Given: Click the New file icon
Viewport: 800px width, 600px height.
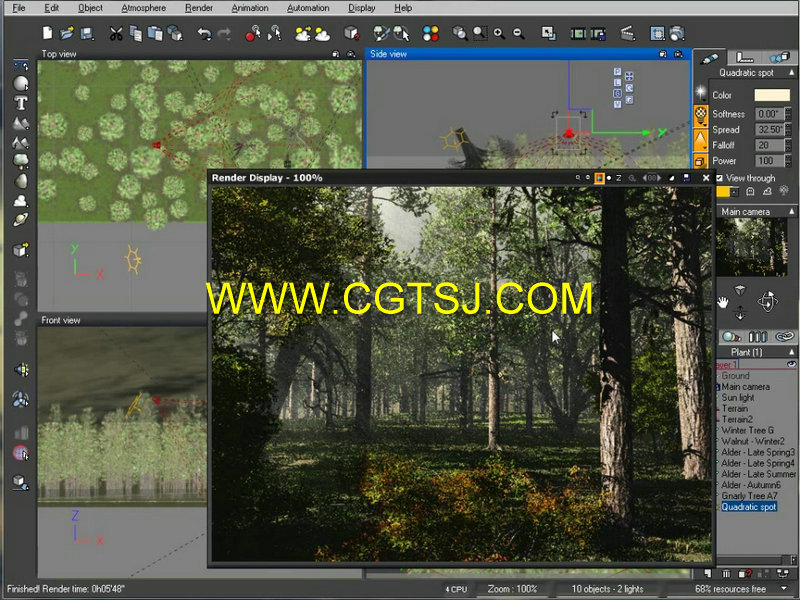Looking at the screenshot, I should click(x=47, y=33).
